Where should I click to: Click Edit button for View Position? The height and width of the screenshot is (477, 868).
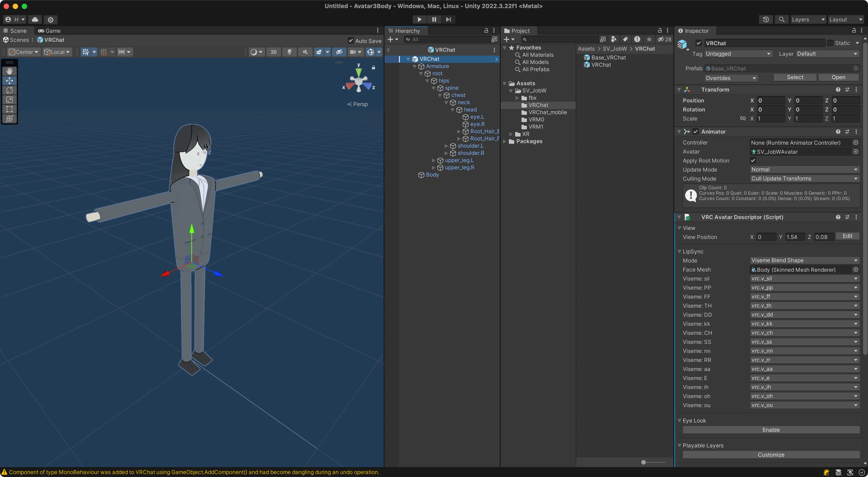point(847,236)
